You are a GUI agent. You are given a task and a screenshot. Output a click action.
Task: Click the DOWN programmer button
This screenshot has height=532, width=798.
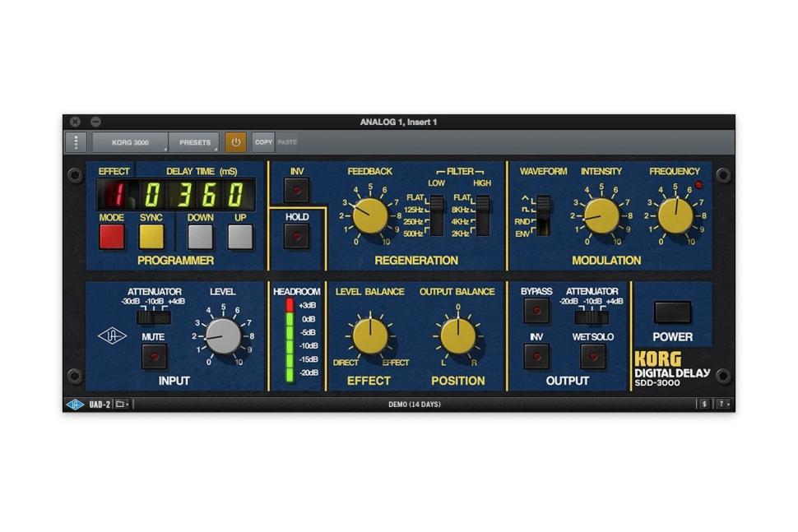[201, 237]
